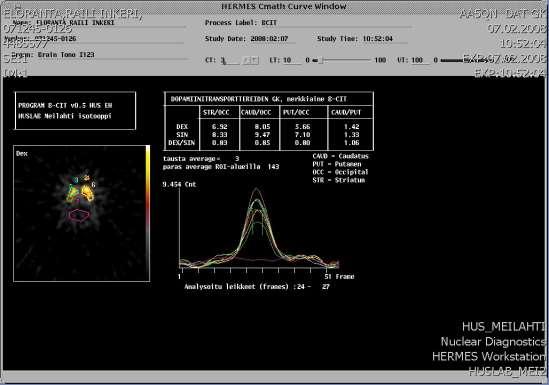Image resolution: width=549 pixels, height=385 pixels.
Task: Click the LT lower threshold slider handle
Action: coord(321,61)
